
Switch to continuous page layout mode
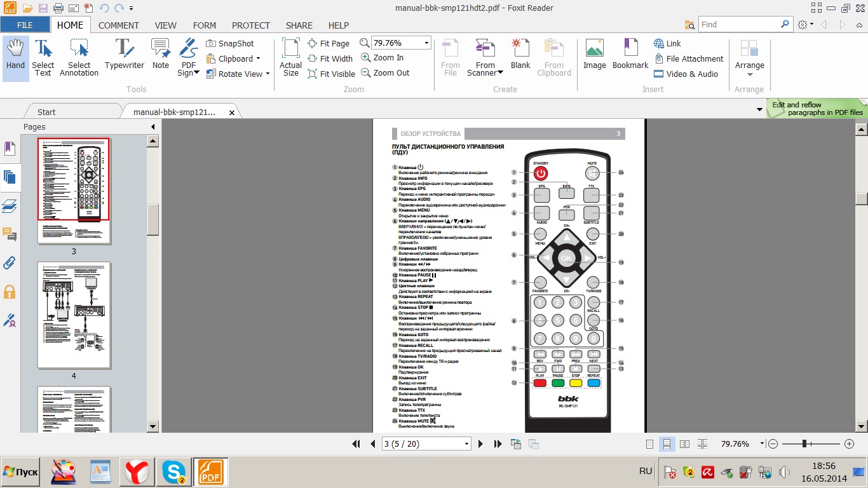tap(667, 444)
